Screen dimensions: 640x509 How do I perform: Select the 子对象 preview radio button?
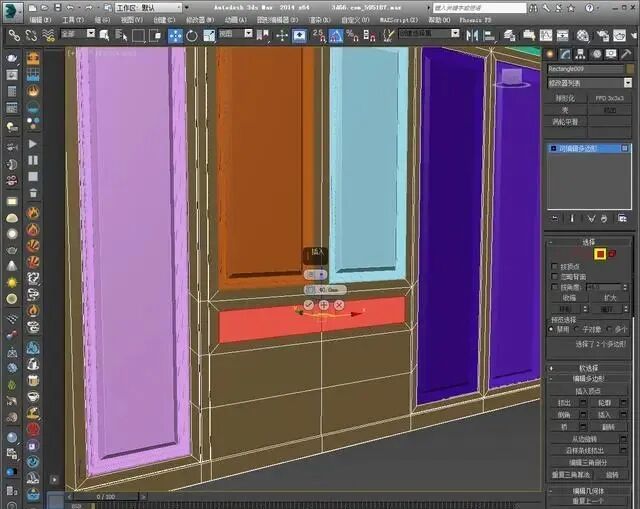click(577, 329)
